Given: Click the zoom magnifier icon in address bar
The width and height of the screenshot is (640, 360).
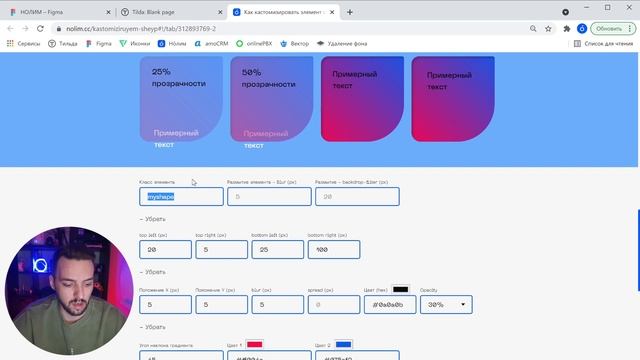Looking at the screenshot, I should (533, 29).
